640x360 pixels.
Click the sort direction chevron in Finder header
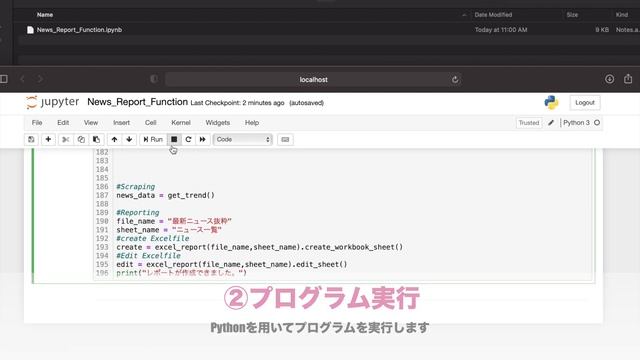click(x=464, y=15)
